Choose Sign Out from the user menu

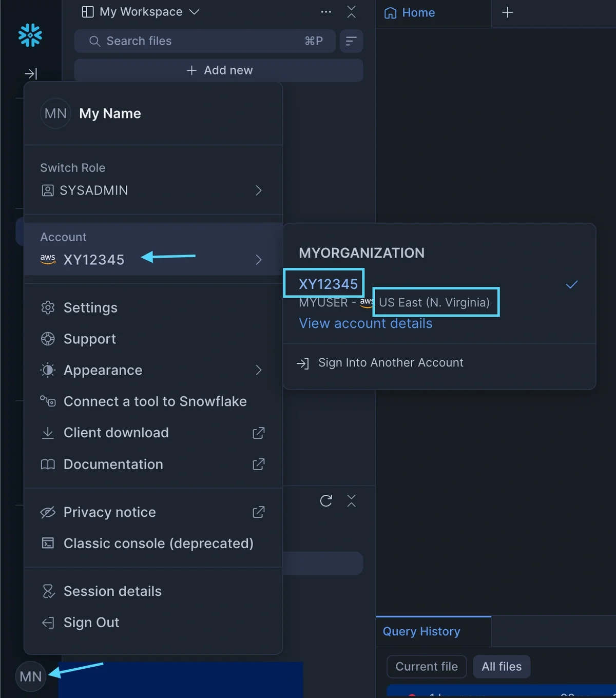pyautogui.click(x=91, y=623)
